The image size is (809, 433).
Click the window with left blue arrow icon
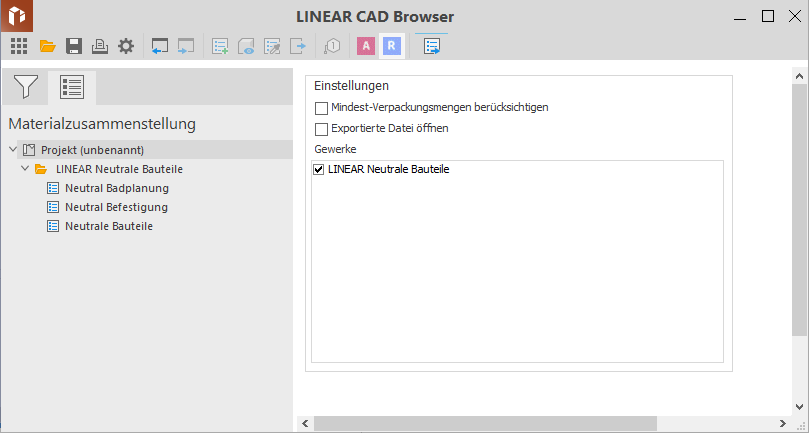(159, 46)
